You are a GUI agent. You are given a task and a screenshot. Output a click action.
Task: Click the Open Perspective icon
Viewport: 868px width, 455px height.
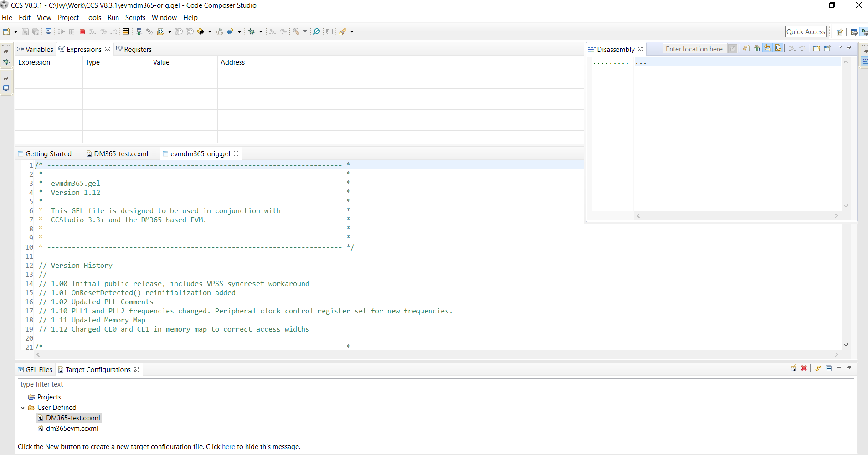839,32
